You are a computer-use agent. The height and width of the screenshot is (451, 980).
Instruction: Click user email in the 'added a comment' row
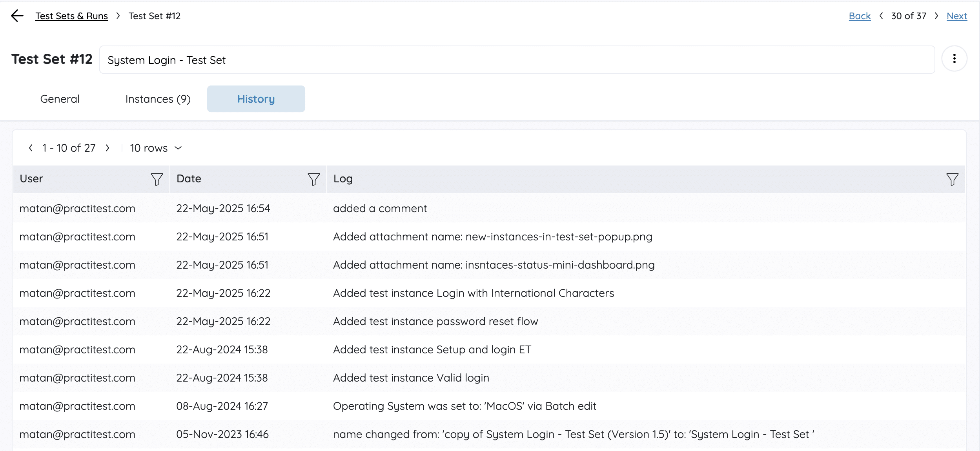coord(77,208)
